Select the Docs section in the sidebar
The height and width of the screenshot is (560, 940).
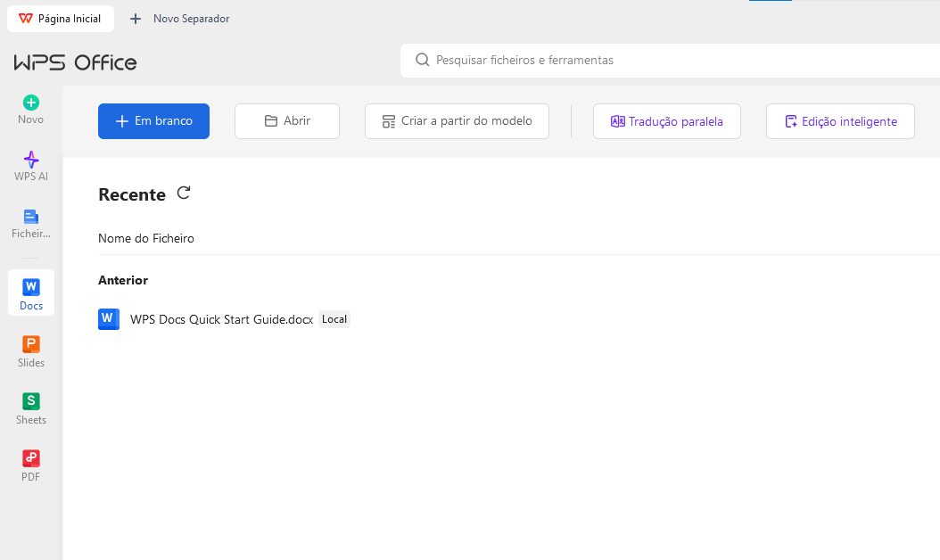(x=30, y=292)
